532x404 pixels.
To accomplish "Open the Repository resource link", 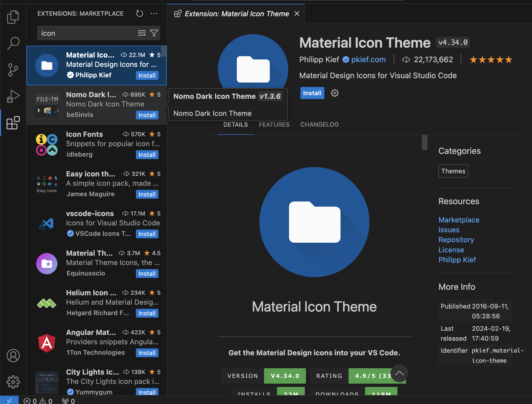I will coord(456,240).
